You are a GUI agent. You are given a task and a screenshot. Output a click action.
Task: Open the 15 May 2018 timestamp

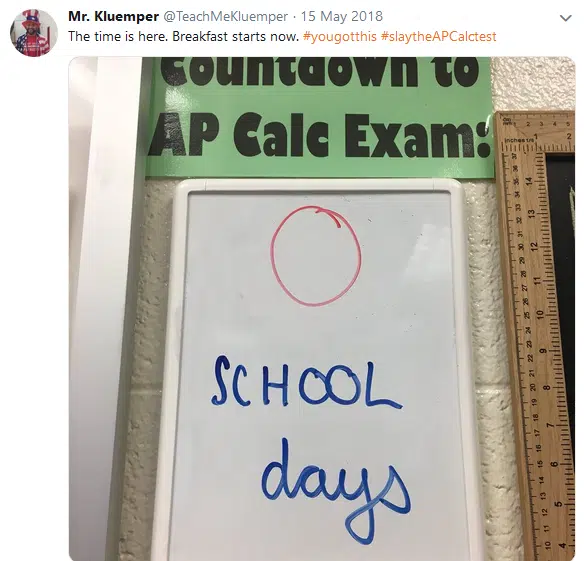point(342,16)
